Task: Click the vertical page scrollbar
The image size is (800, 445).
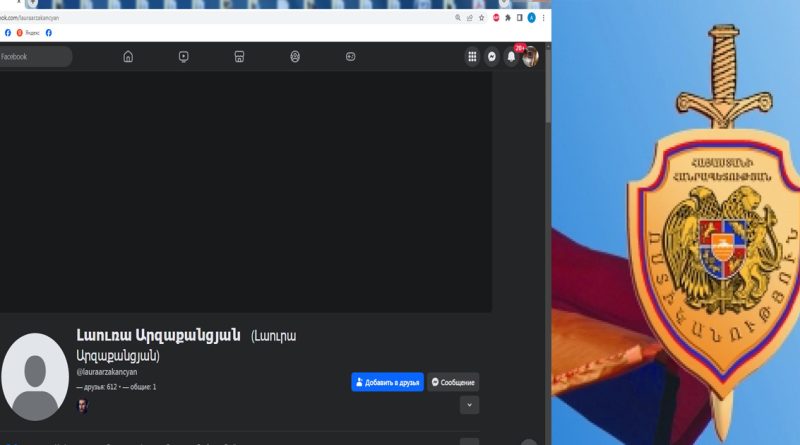Action: pyautogui.click(x=547, y=200)
